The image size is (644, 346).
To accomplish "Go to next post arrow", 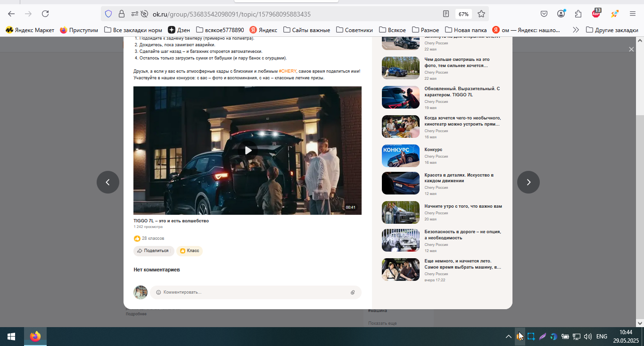I will [528, 182].
